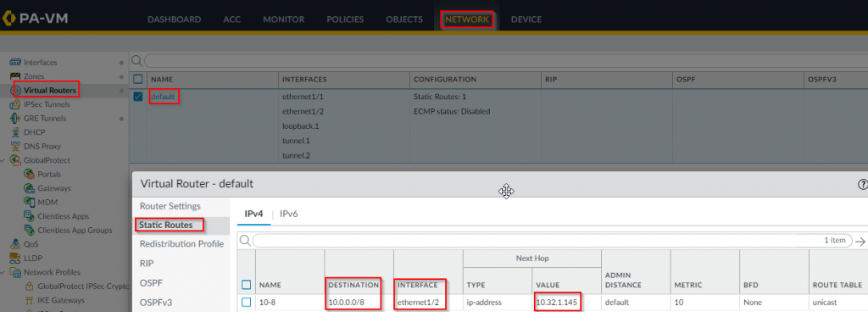The width and height of the screenshot is (868, 312).
Task: Open the DNS Proxy icon
Action: pos(15,146)
